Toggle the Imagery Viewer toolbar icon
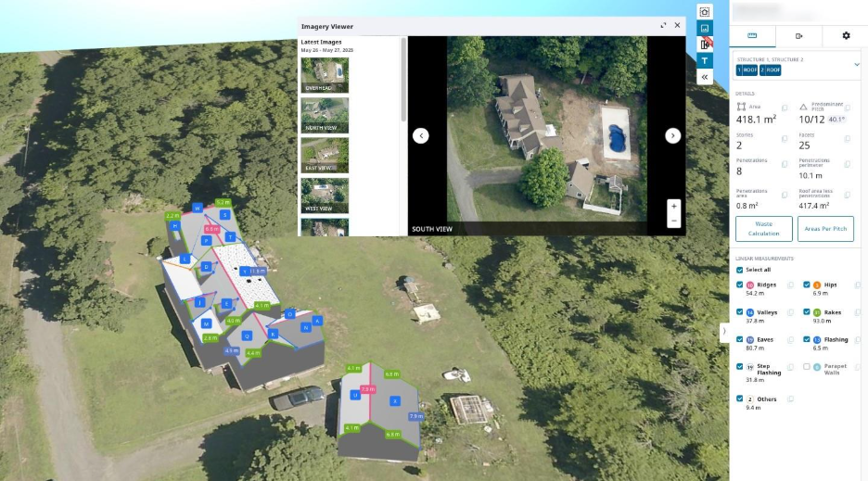This screenshot has width=868, height=481. (x=704, y=28)
